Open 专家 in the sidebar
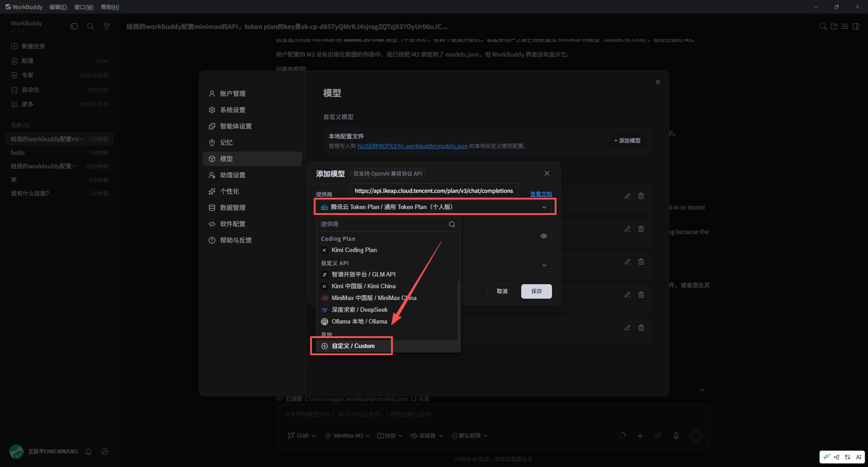 pos(60,75)
